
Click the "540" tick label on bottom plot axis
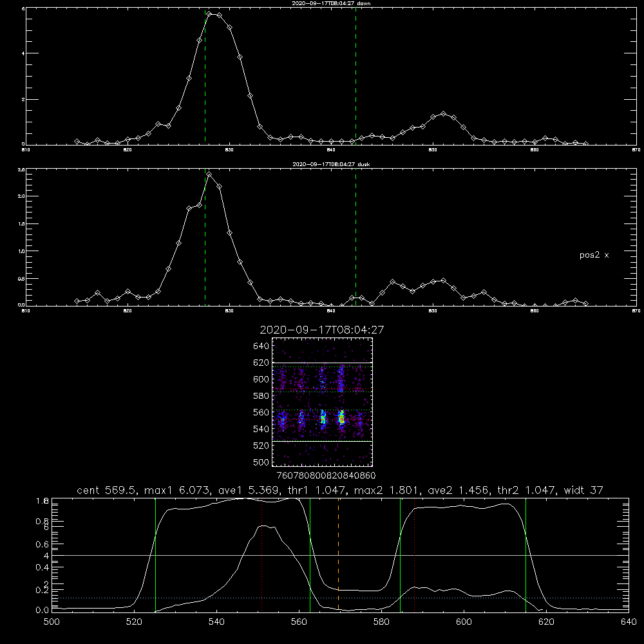(216, 622)
